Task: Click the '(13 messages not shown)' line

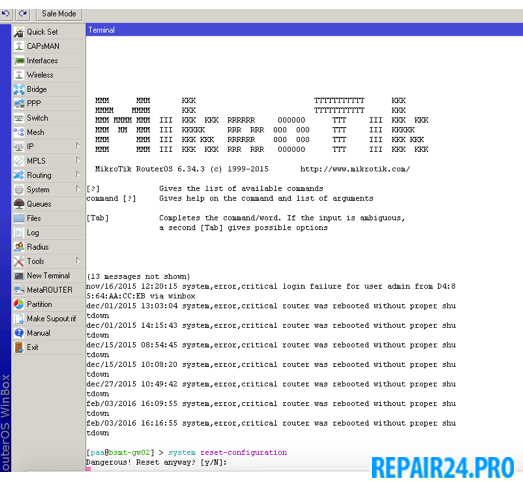Action: [138, 277]
